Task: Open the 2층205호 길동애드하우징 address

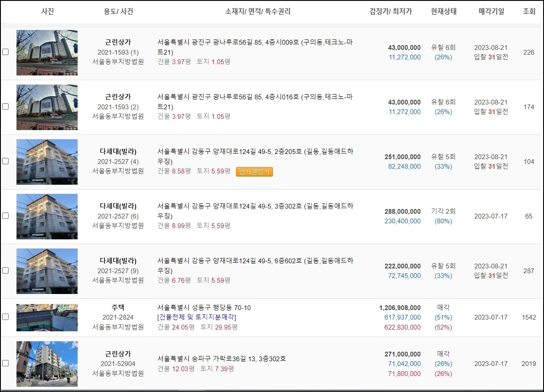Action: pyautogui.click(x=255, y=157)
